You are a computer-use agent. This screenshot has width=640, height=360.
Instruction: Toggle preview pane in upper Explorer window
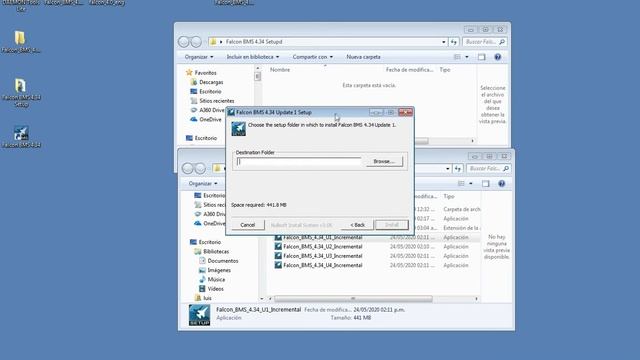(x=482, y=57)
